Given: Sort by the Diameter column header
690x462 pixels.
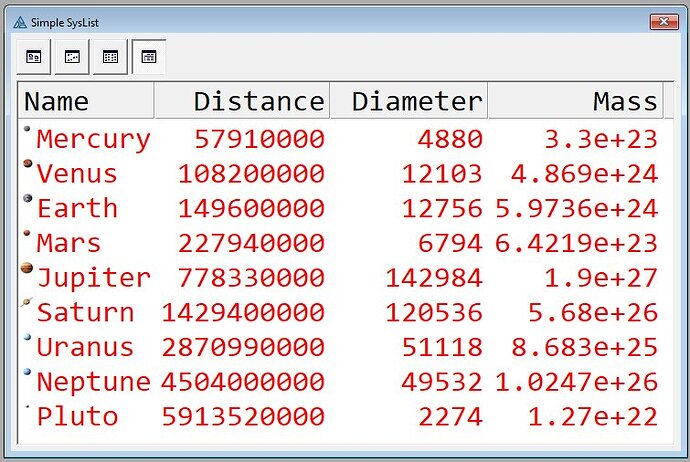Looking at the screenshot, I should (x=408, y=101).
